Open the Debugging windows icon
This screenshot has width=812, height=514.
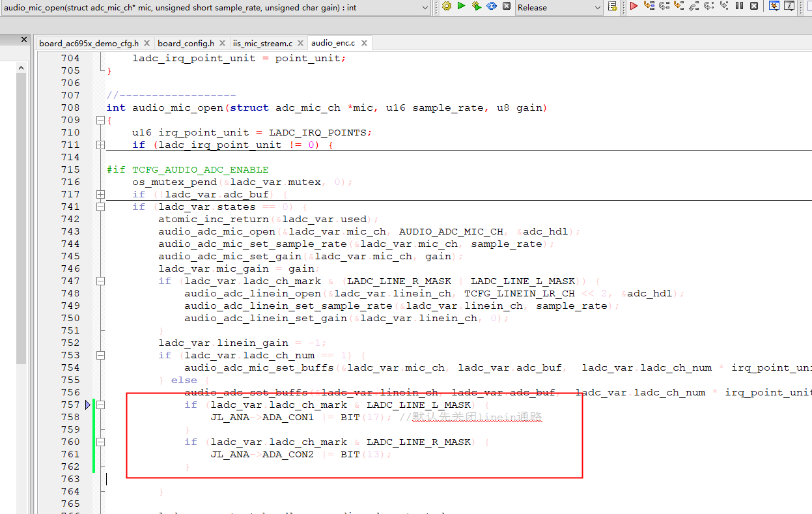coord(774,6)
